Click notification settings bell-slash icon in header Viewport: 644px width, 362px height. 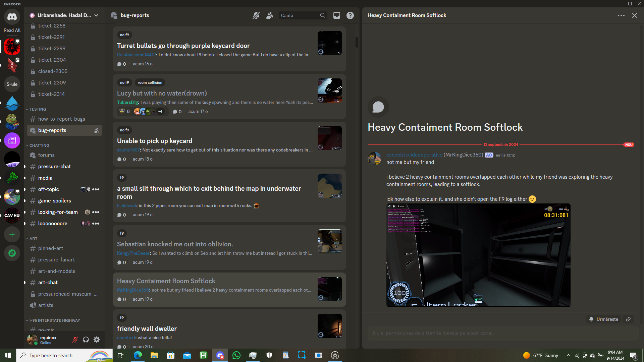(x=256, y=15)
